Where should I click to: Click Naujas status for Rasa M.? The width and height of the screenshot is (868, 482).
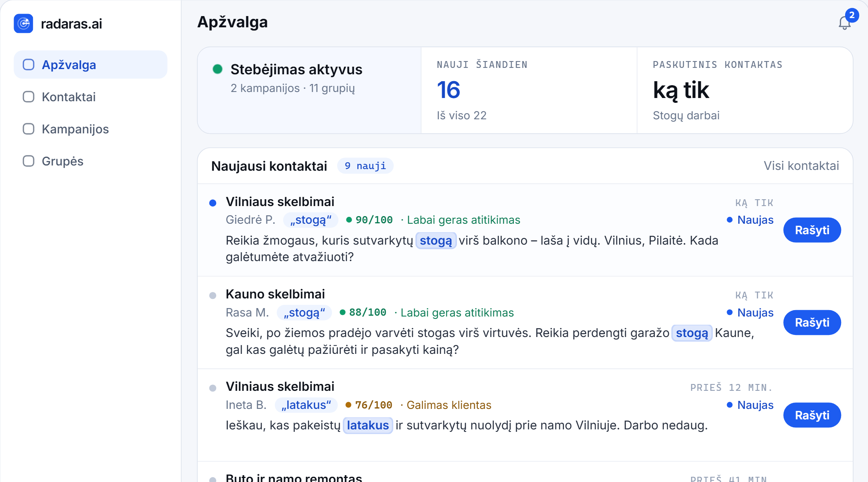pos(750,312)
